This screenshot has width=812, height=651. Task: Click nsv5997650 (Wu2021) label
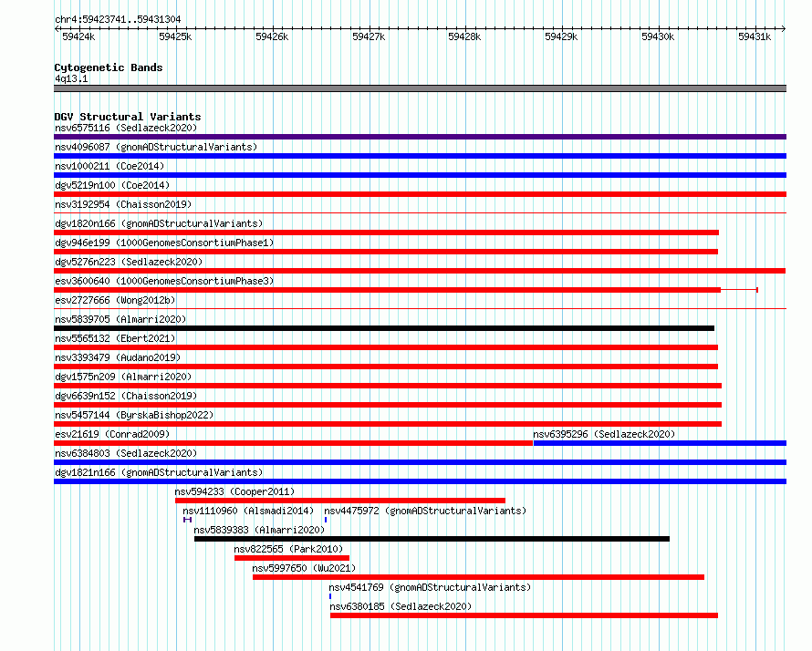304,568
